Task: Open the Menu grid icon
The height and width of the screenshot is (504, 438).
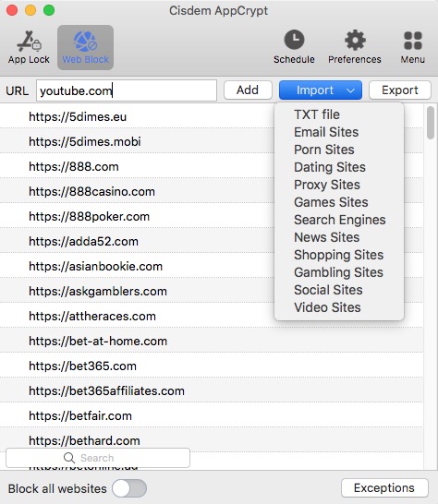Action: [x=412, y=41]
